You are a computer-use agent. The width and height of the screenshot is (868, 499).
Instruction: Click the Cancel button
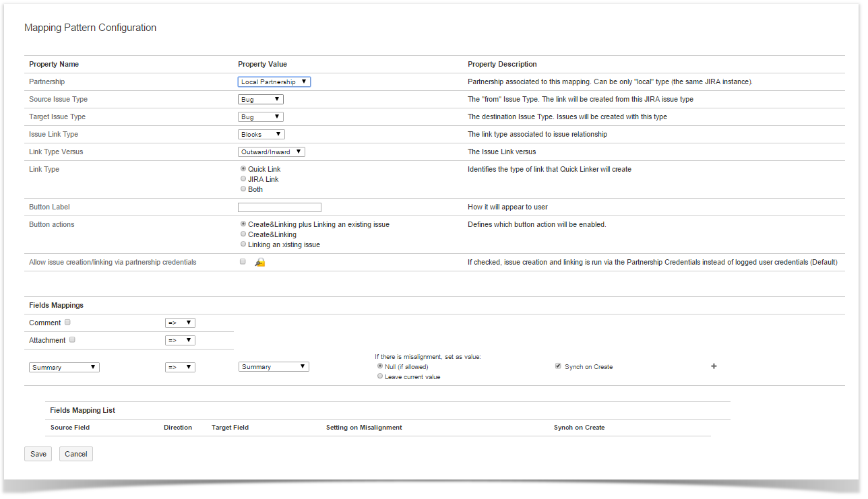pos(75,454)
